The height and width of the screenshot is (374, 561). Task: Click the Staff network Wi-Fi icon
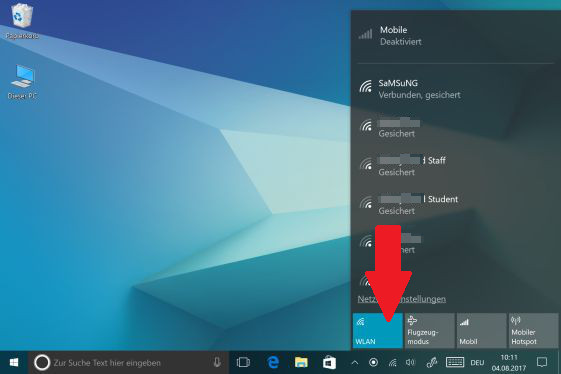click(x=366, y=164)
